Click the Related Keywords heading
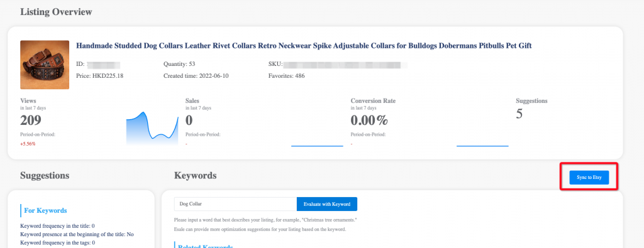 click(x=206, y=247)
